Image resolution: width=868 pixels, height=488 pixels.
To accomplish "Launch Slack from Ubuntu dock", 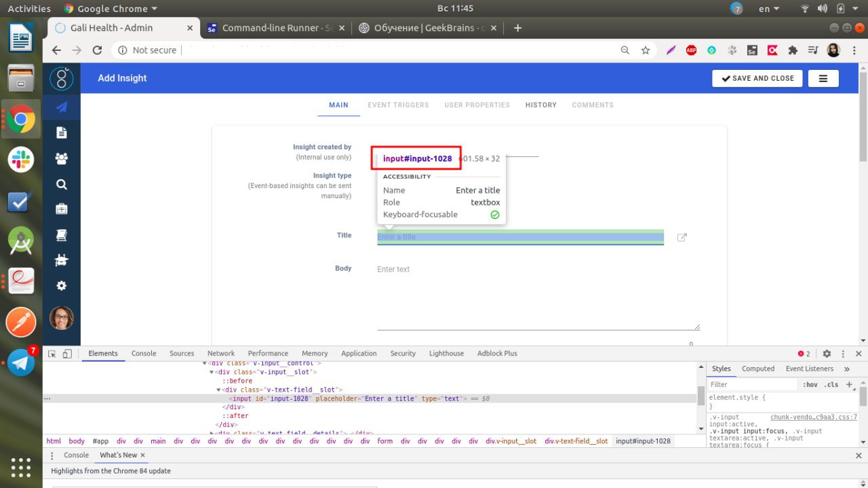I will pos(21,160).
